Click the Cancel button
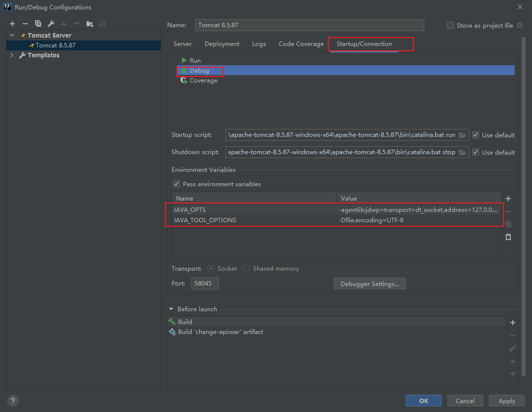The width and height of the screenshot is (532, 412). click(465, 401)
